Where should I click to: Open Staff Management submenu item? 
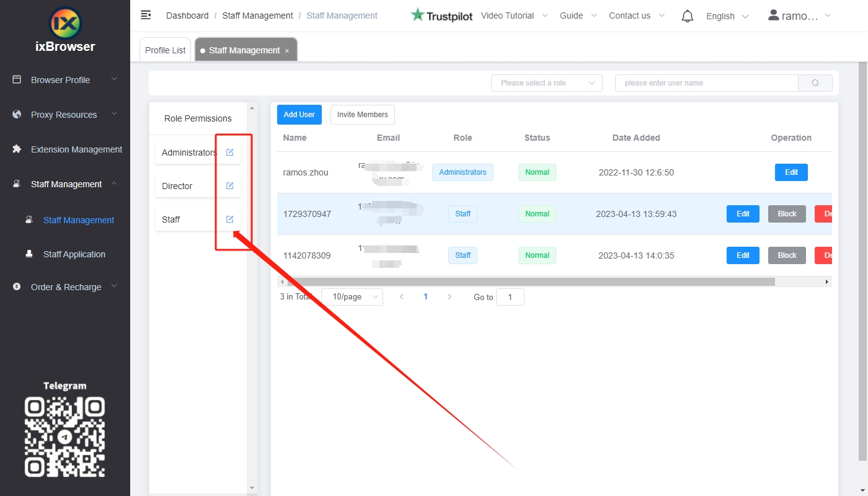click(79, 220)
